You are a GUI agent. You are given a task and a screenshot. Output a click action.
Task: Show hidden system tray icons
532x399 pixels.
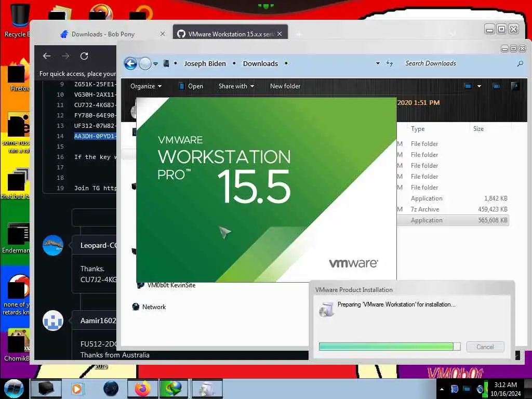pyautogui.click(x=442, y=389)
